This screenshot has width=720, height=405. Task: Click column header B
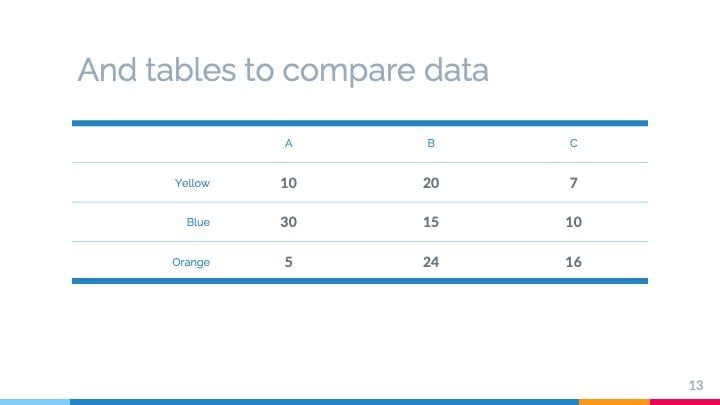tap(431, 143)
